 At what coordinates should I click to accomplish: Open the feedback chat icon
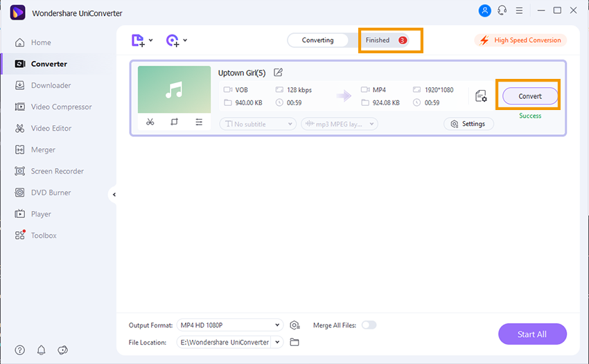click(63, 350)
